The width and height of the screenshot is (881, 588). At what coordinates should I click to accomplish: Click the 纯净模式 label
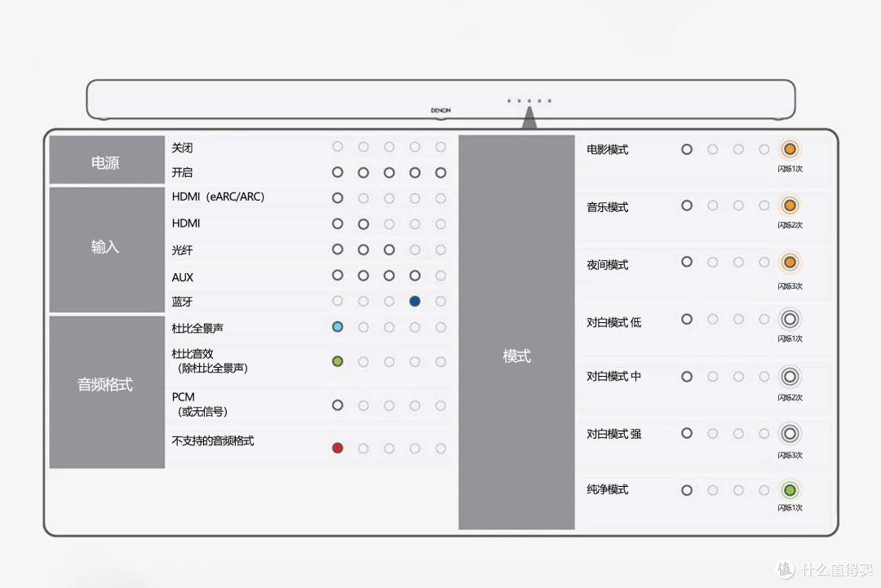coord(608,489)
